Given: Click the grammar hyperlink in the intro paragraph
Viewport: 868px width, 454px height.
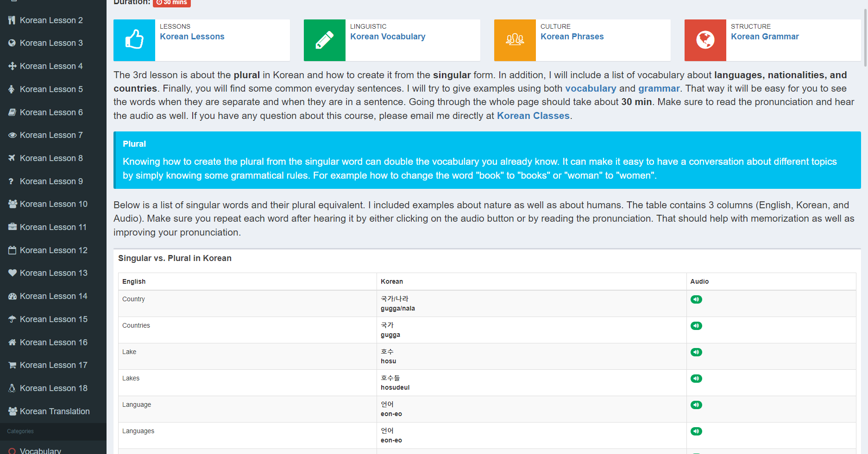Looking at the screenshot, I should click(659, 88).
